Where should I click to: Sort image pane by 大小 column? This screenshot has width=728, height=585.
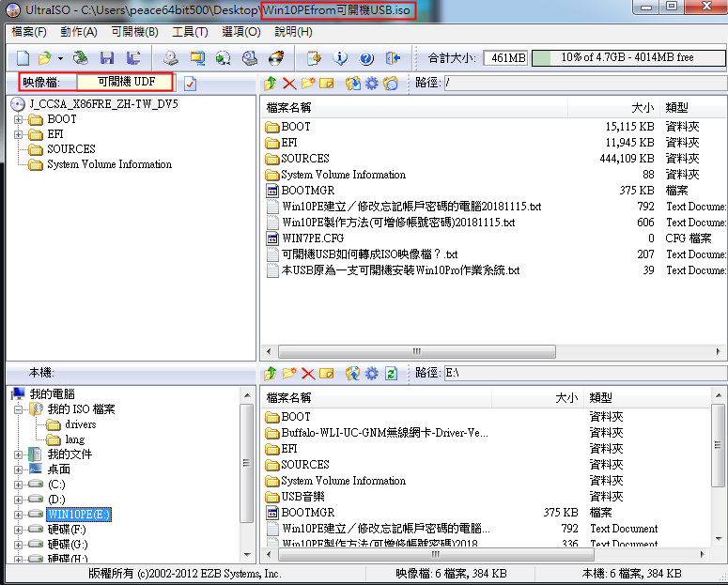613,108
